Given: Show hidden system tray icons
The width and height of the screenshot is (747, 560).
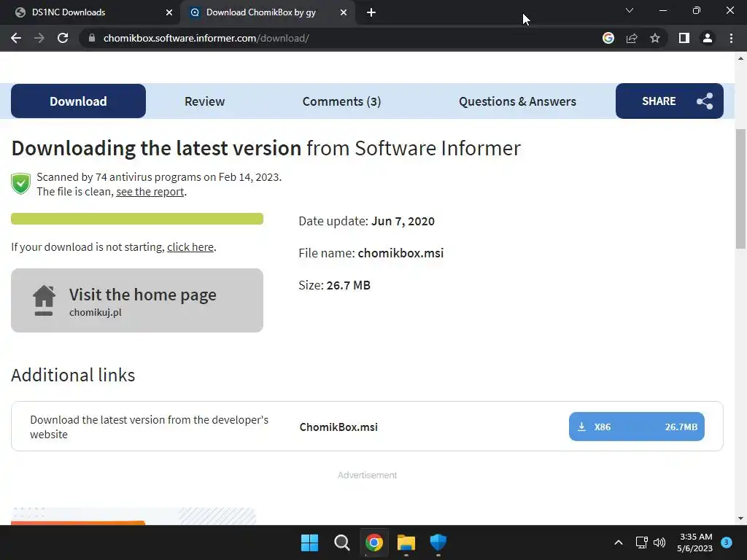Looking at the screenshot, I should pyautogui.click(x=619, y=542).
